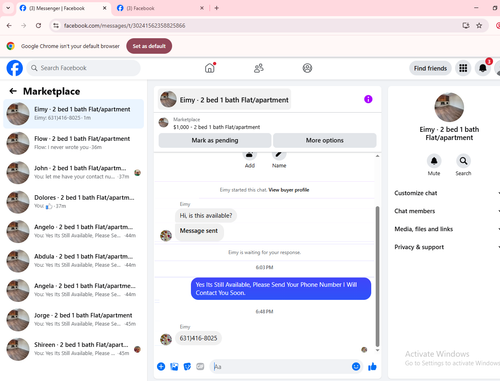
Task: Click chat scrollbar down arrow
Action: [377, 350]
